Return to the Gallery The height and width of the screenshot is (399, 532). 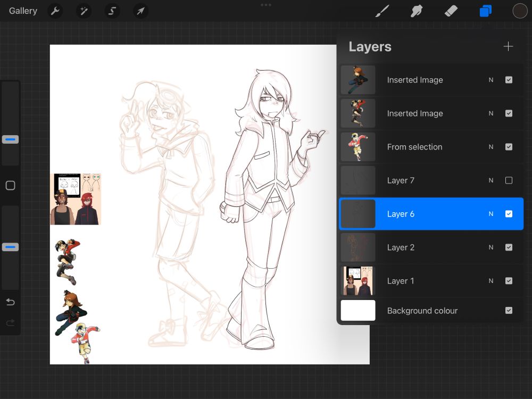[23, 11]
